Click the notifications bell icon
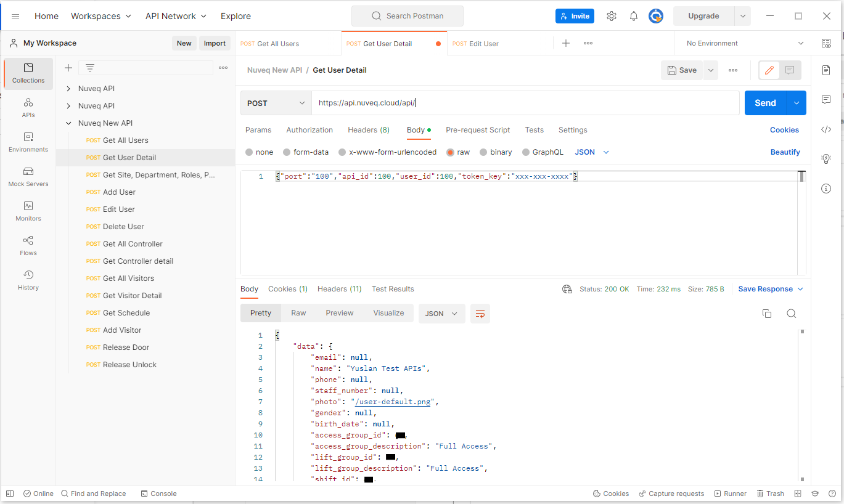Viewport: 844px width, 504px height. pos(634,16)
